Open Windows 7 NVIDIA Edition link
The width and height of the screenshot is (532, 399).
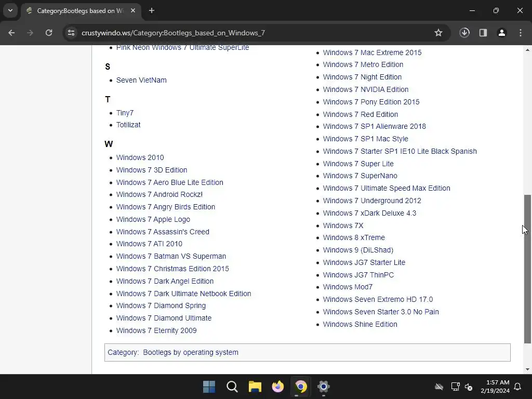(366, 89)
